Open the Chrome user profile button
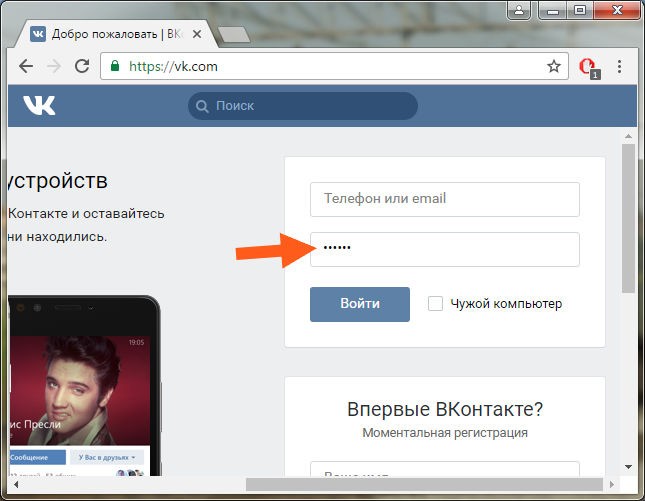 (x=519, y=9)
